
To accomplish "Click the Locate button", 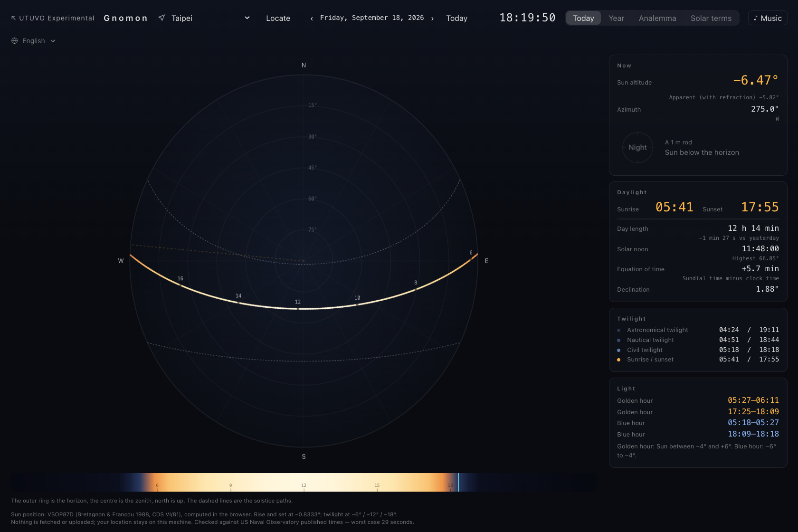I will point(278,18).
